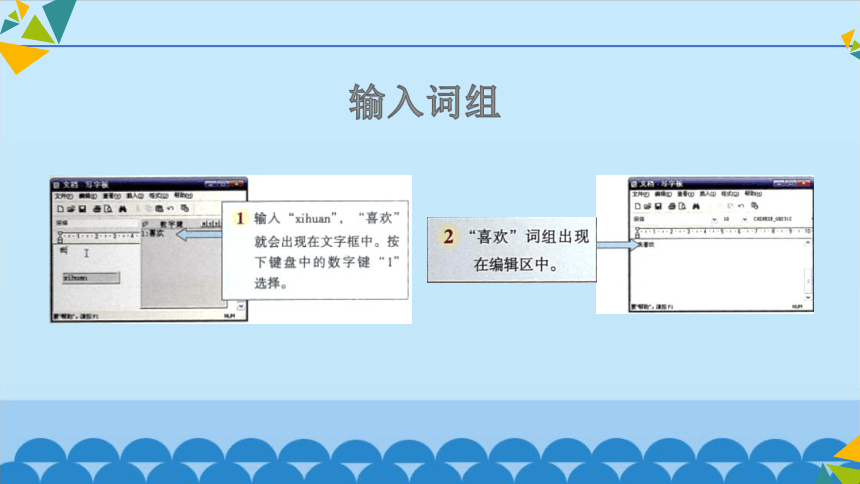Open 格式 menu in right WordPad window
Screen dimensions: 860x484
tap(729, 194)
